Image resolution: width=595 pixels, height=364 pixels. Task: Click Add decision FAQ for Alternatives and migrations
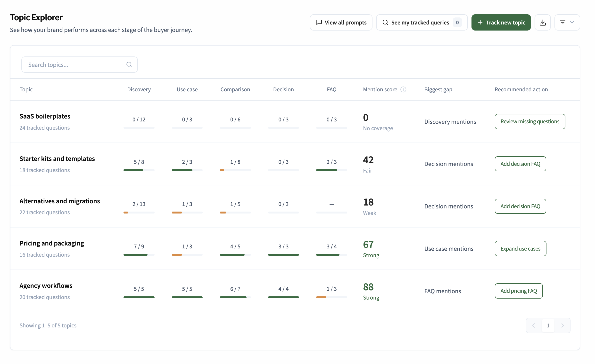click(520, 206)
